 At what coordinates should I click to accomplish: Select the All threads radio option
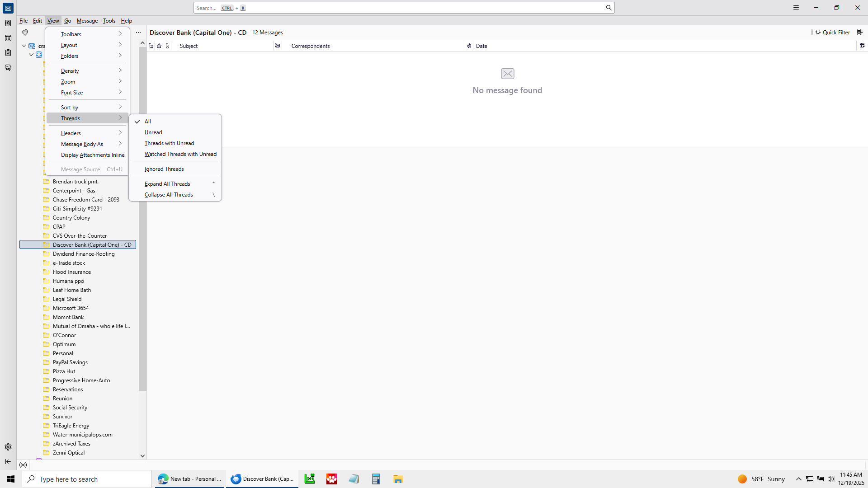click(x=148, y=122)
